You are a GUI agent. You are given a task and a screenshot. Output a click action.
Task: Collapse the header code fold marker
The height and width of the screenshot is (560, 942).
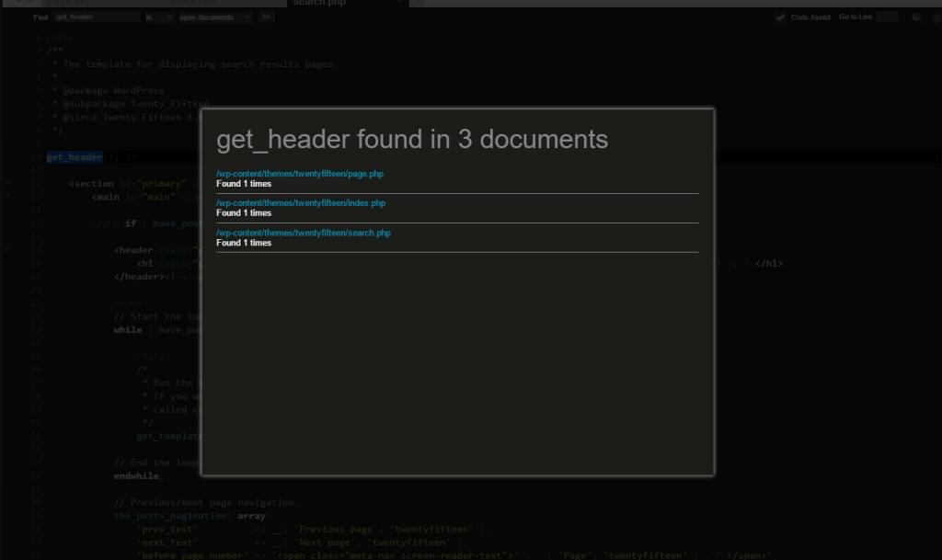pyautogui.click(x=8, y=249)
